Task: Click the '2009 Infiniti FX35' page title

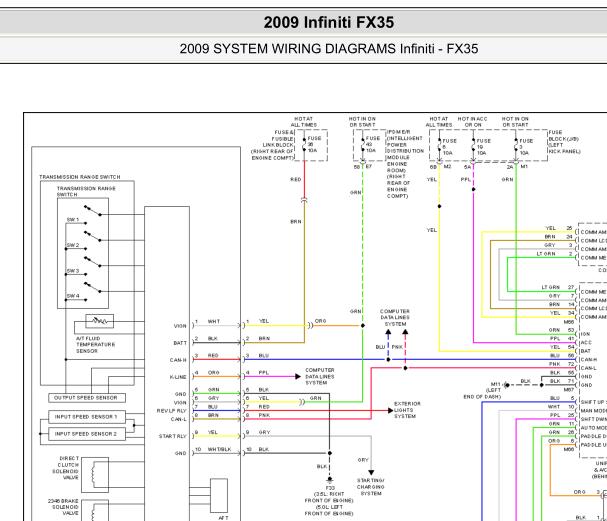Action: (x=329, y=22)
